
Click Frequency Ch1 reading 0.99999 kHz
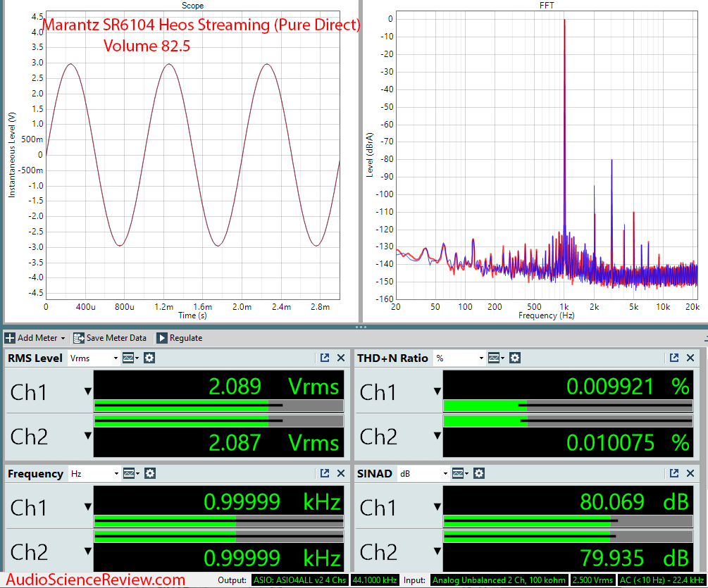[x=272, y=502]
